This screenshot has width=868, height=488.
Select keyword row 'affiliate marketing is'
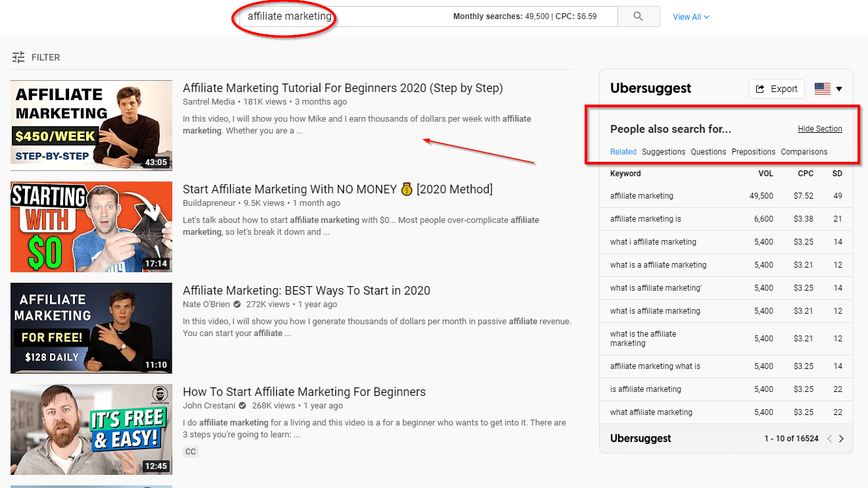tap(726, 219)
